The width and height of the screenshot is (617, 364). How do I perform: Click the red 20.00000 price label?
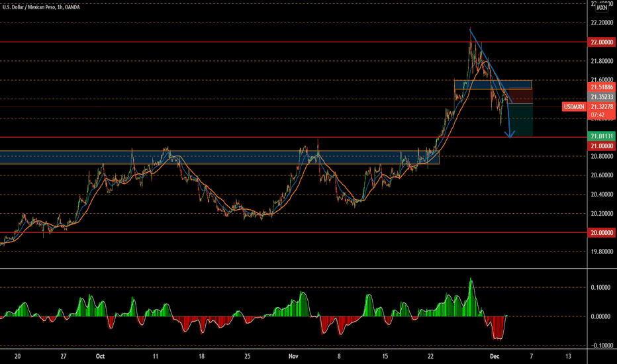(602, 232)
